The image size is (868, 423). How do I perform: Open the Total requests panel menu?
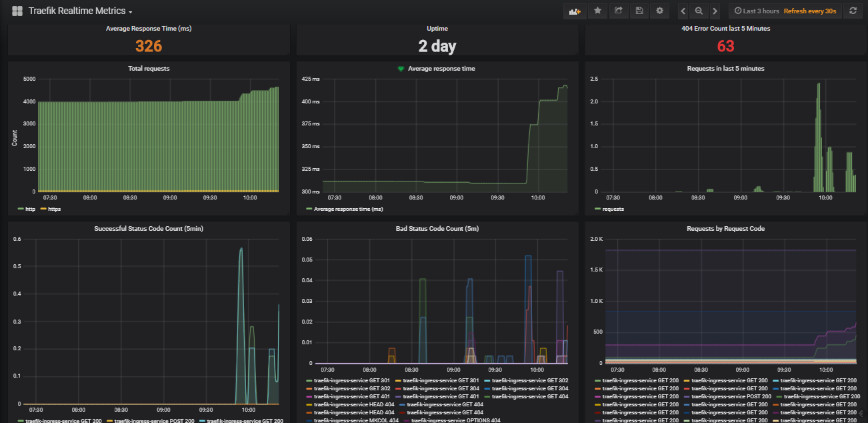pyautogui.click(x=149, y=69)
